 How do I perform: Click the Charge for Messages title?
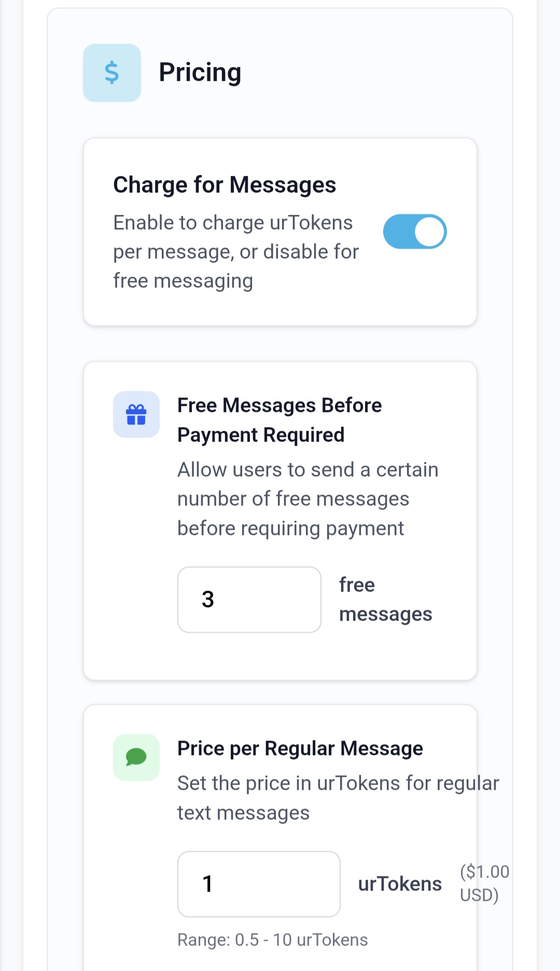[x=225, y=185]
